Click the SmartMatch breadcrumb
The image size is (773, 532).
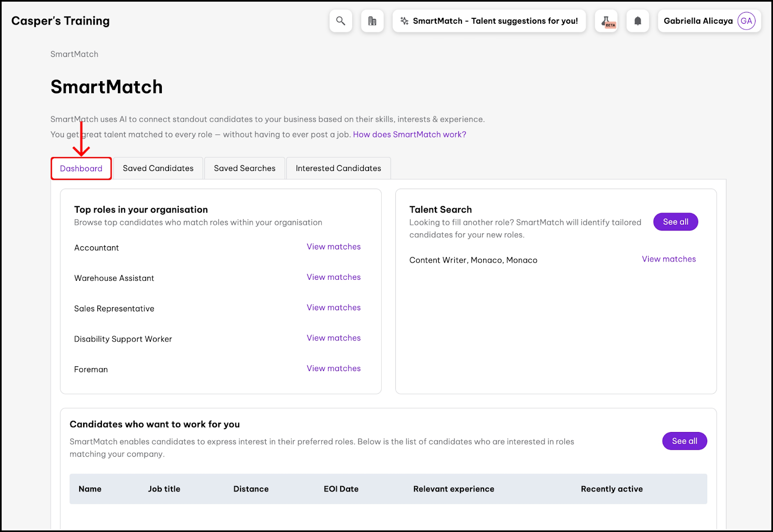[x=74, y=54]
